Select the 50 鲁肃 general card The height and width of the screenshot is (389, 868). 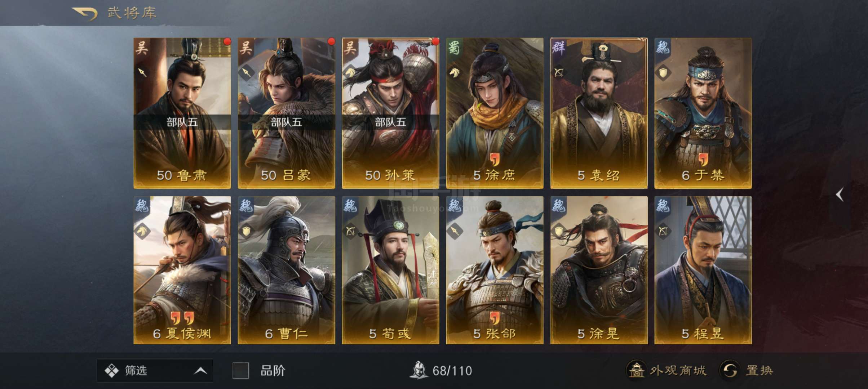click(x=182, y=113)
